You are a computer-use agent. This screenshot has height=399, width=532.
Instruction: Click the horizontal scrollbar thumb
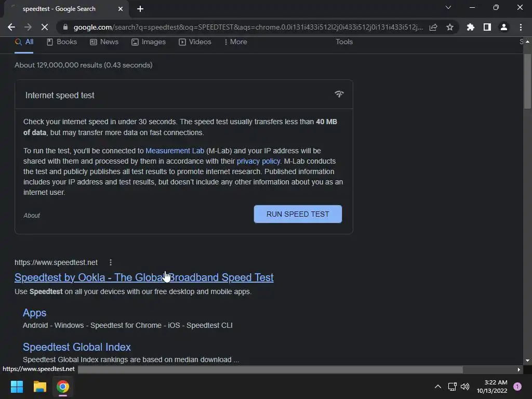click(x=270, y=369)
